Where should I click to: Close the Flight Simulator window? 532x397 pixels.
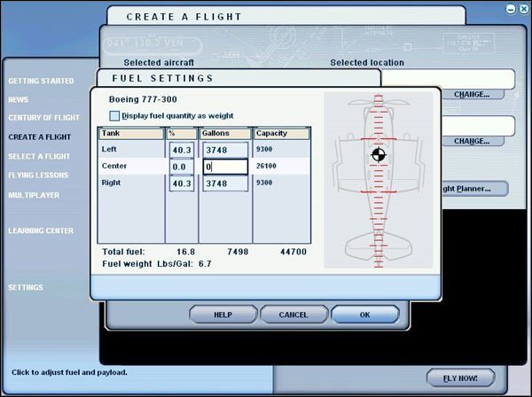pos(525,9)
